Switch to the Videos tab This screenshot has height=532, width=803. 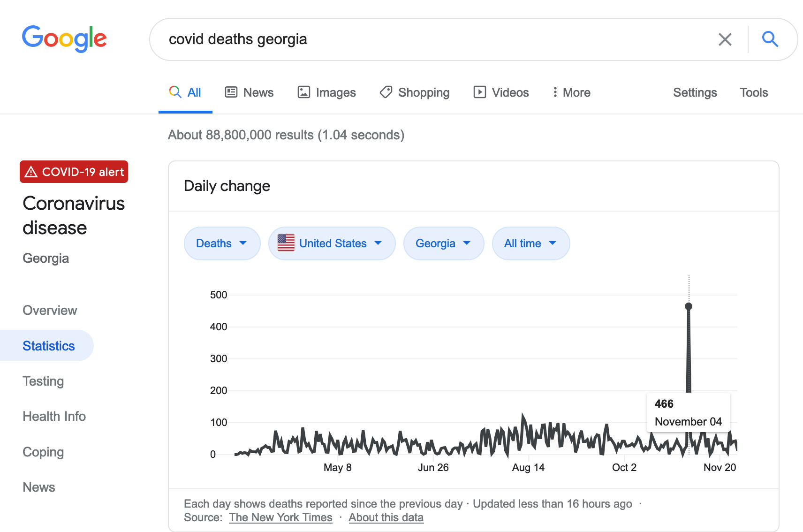point(501,92)
